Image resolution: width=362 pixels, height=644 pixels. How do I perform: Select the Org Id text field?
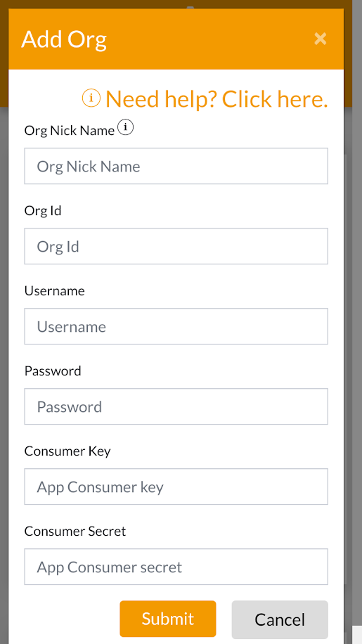coord(176,246)
